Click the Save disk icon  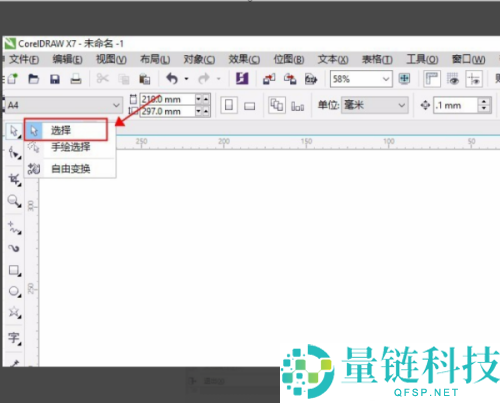click(55, 79)
